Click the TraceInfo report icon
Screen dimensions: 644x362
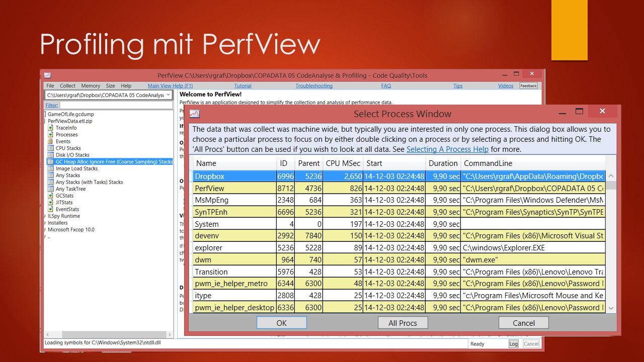pyautogui.click(x=51, y=128)
